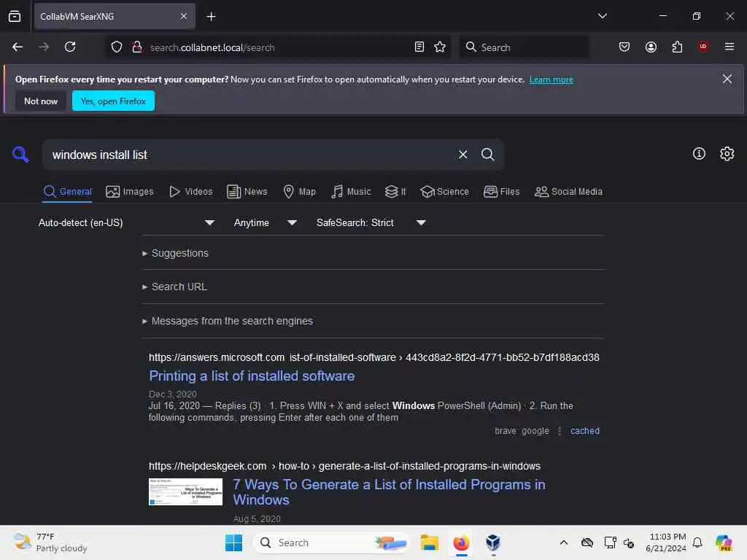Switch to the News tab
Screen dimensions: 747x560
[x=247, y=192]
